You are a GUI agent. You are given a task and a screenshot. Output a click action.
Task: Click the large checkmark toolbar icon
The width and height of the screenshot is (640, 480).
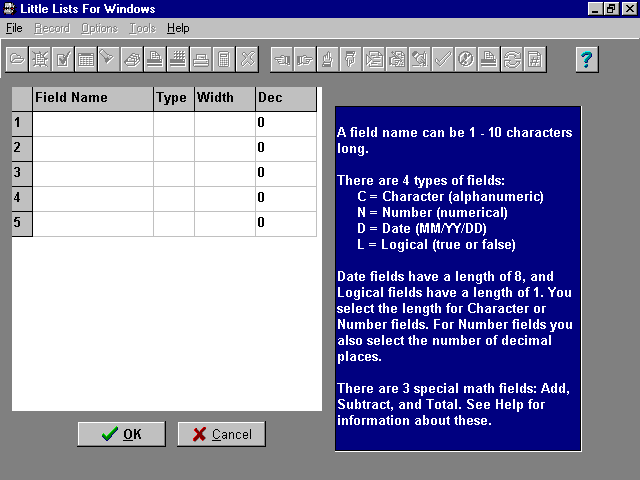coord(443,59)
